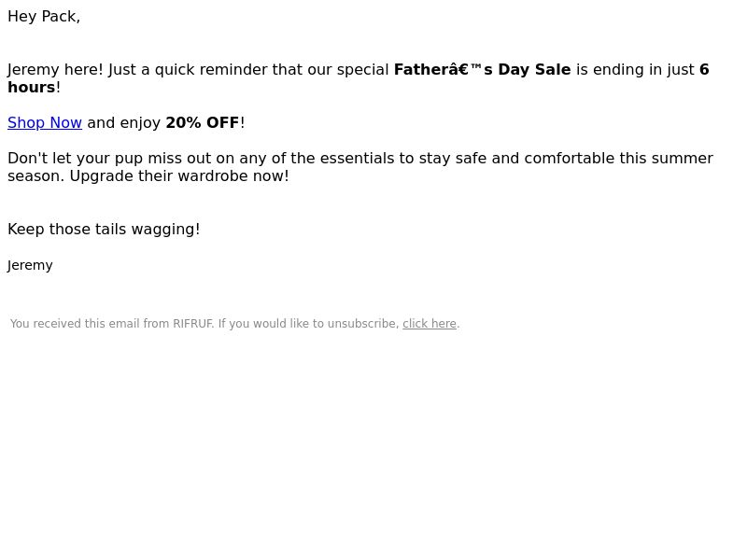Click the RIFRUF brand name in footer

coord(193,324)
